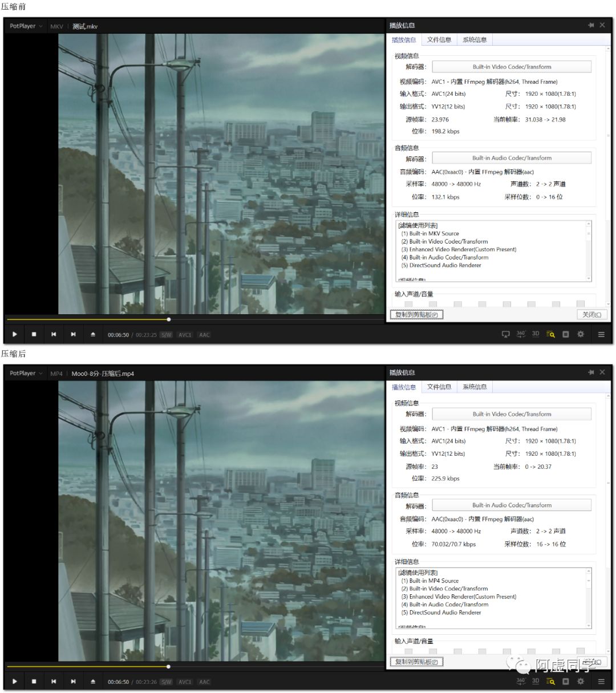
Task: Open PotPlayer dropdown menu in 测试.mkv window
Action: pyautogui.click(x=26, y=26)
